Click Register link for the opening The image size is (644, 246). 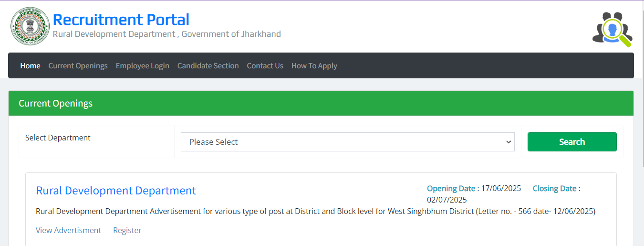127,230
